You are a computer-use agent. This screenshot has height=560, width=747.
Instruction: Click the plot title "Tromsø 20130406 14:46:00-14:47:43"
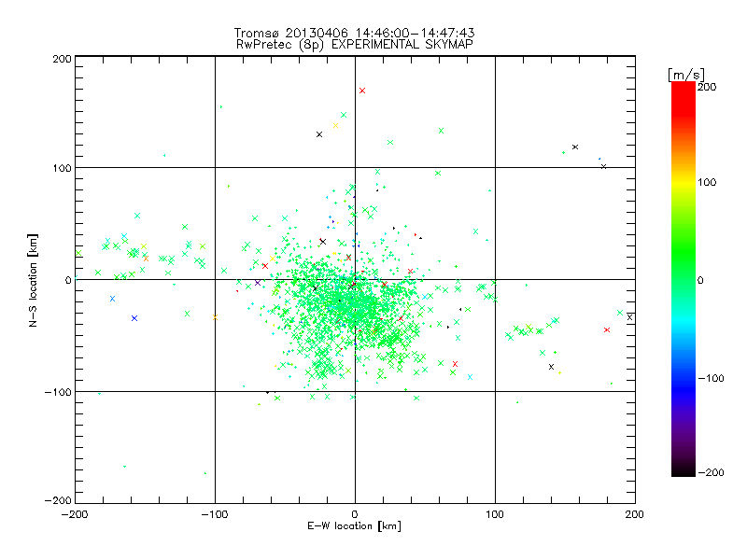(x=354, y=33)
